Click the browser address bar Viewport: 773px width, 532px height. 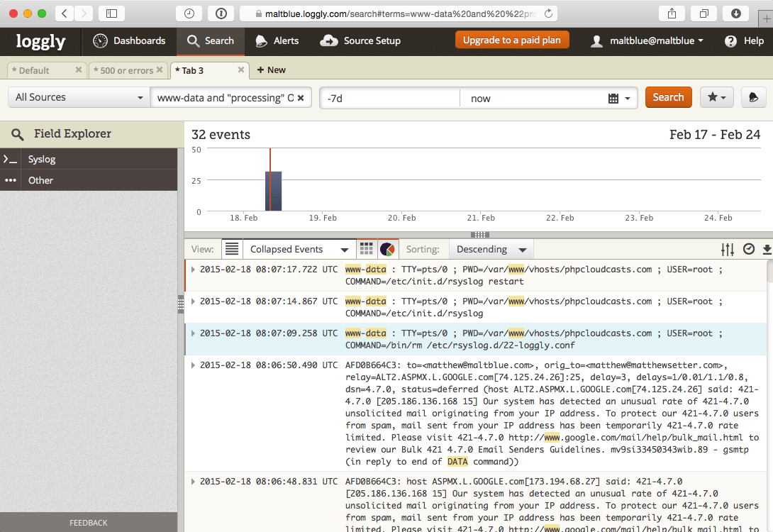(x=399, y=13)
